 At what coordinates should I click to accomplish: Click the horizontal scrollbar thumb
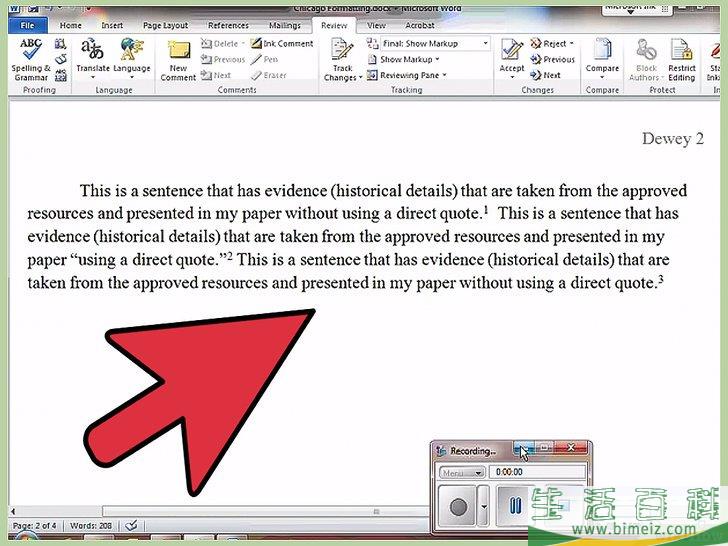[x=266, y=512]
